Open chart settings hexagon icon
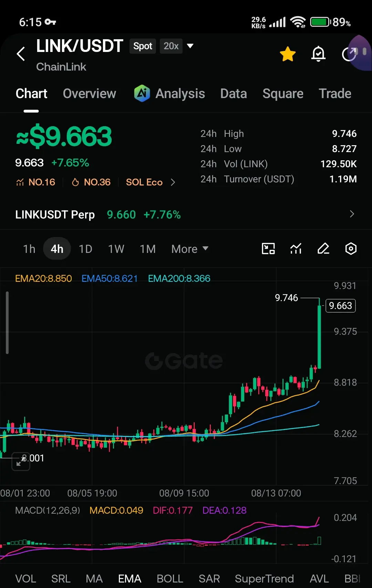This screenshot has height=588, width=372. (351, 248)
